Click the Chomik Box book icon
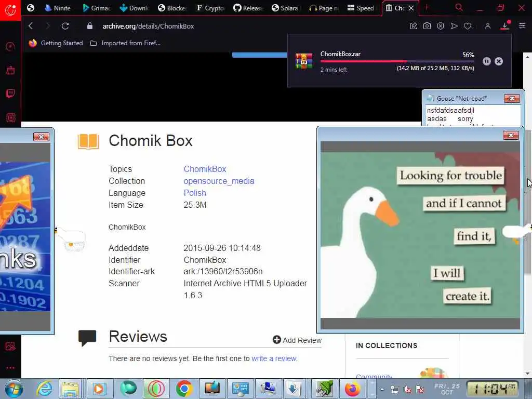532x399 pixels. [88, 141]
